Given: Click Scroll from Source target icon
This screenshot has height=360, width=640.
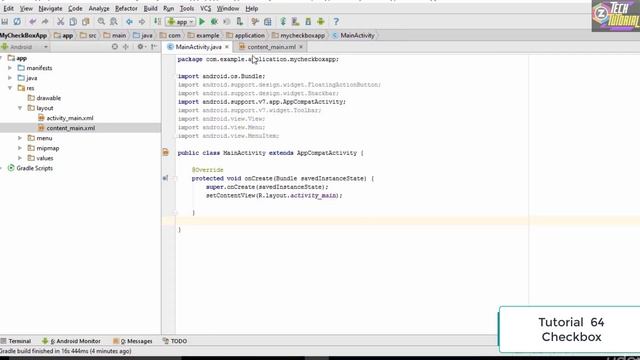Looking at the screenshot, I should point(115,47).
